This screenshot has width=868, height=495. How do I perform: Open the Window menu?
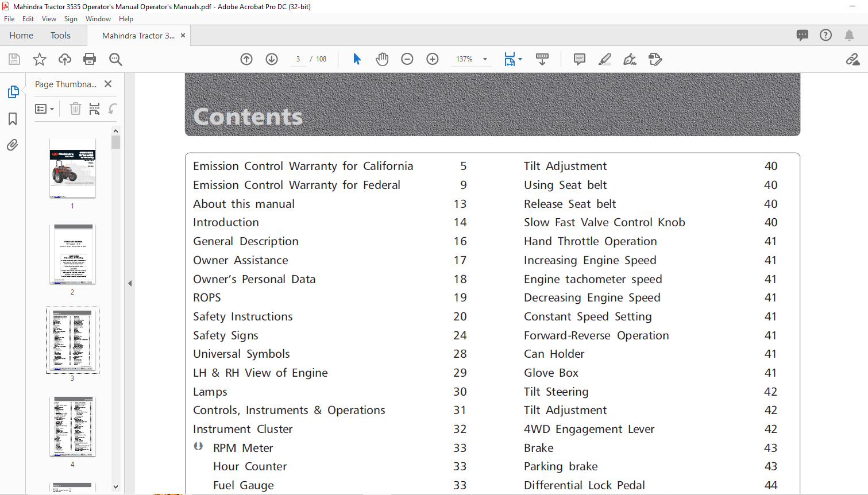click(98, 19)
